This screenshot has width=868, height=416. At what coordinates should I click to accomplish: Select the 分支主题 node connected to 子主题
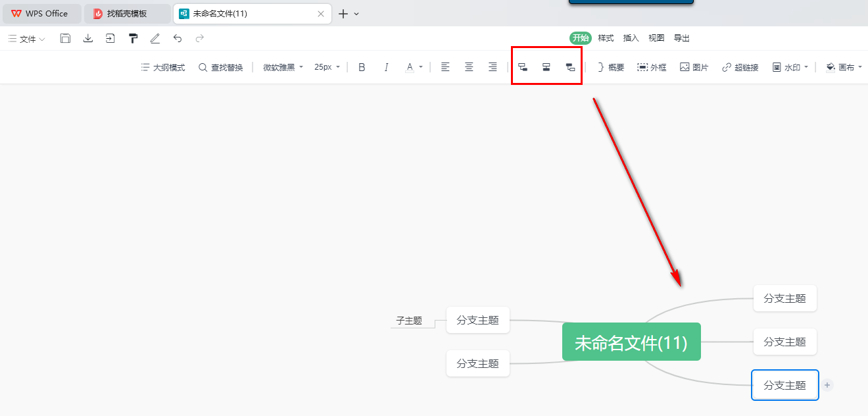click(x=478, y=320)
